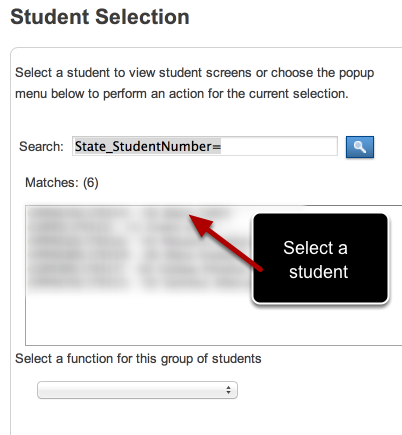Screen dimensions: 402x435
Task: Focus the State_StudentNumber= search field
Action: tap(205, 146)
